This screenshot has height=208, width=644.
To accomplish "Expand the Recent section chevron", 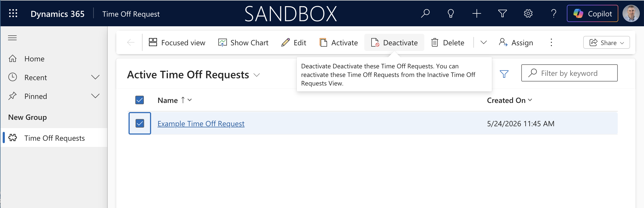I will click(95, 77).
